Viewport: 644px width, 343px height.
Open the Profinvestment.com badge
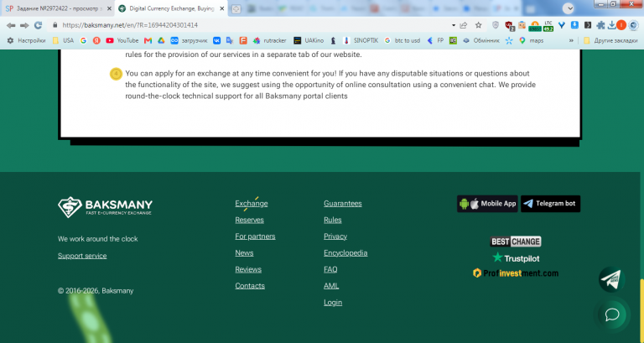516,273
